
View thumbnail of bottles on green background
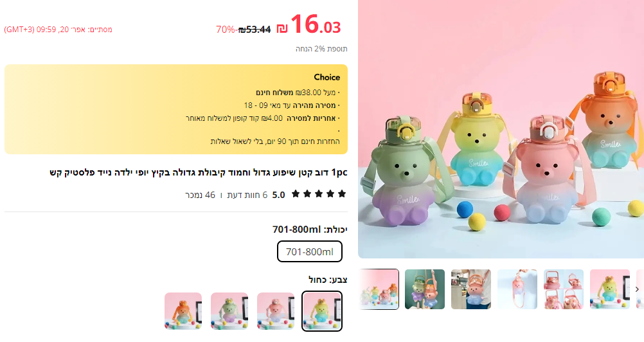click(x=425, y=289)
